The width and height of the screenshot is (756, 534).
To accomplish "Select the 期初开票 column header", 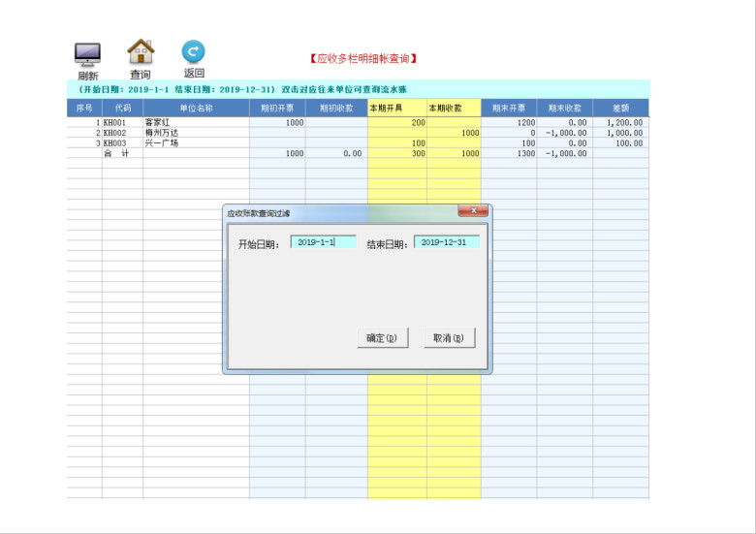I will click(x=277, y=108).
